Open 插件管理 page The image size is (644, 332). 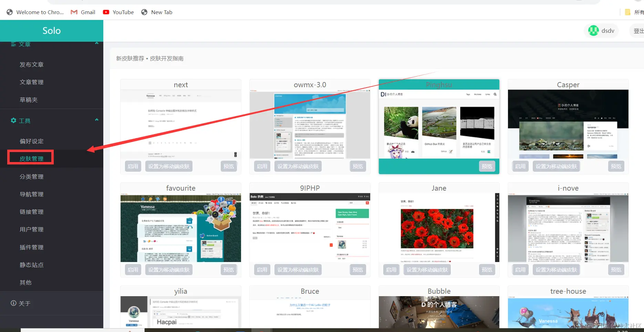click(x=32, y=247)
